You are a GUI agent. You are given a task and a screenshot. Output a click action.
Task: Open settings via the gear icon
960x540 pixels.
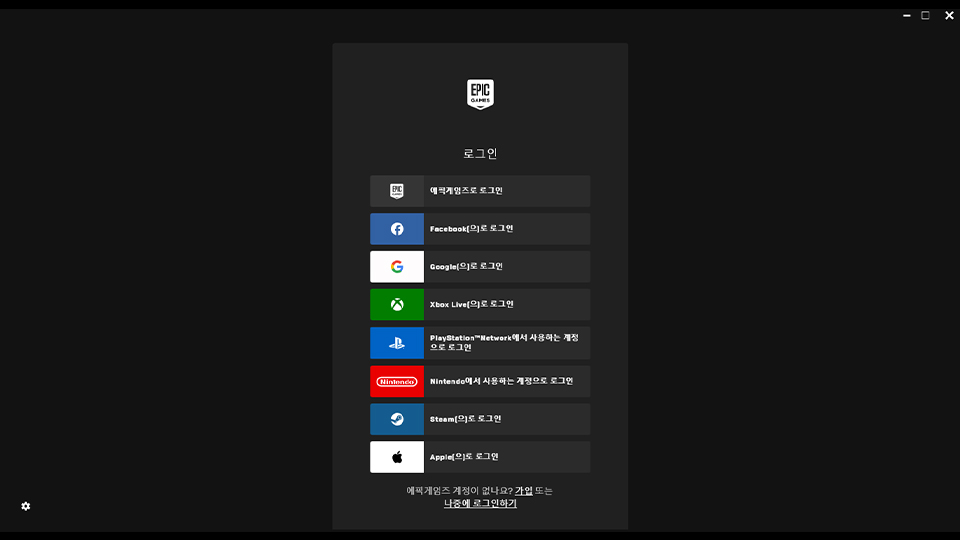point(26,506)
